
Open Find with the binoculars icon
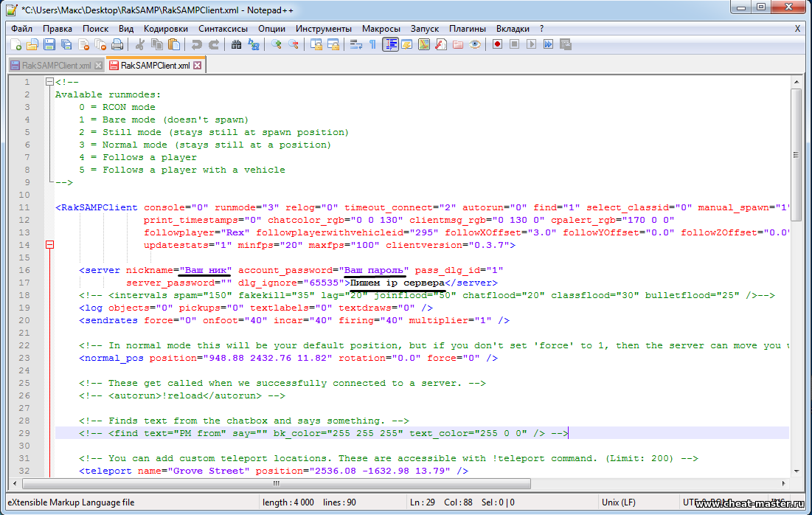point(236,45)
